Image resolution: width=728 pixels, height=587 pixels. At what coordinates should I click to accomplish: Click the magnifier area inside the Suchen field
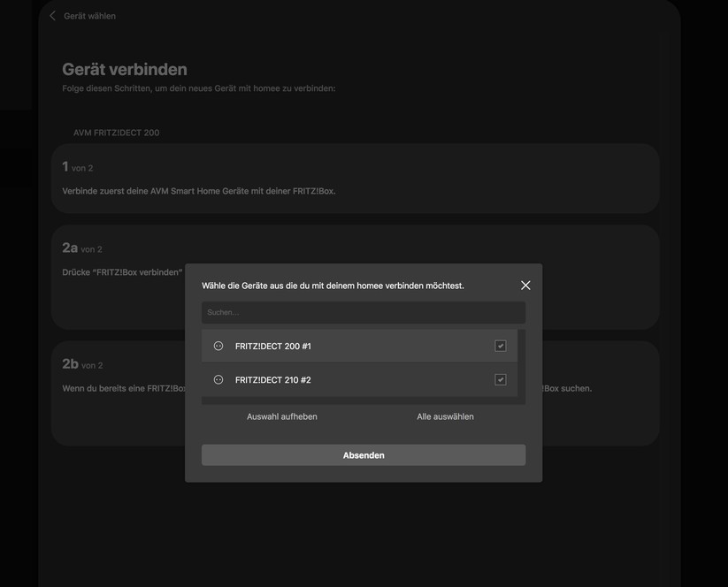(217, 312)
